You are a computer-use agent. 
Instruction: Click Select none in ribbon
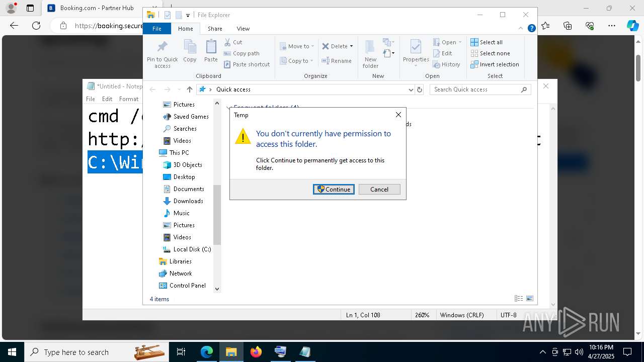click(490, 53)
